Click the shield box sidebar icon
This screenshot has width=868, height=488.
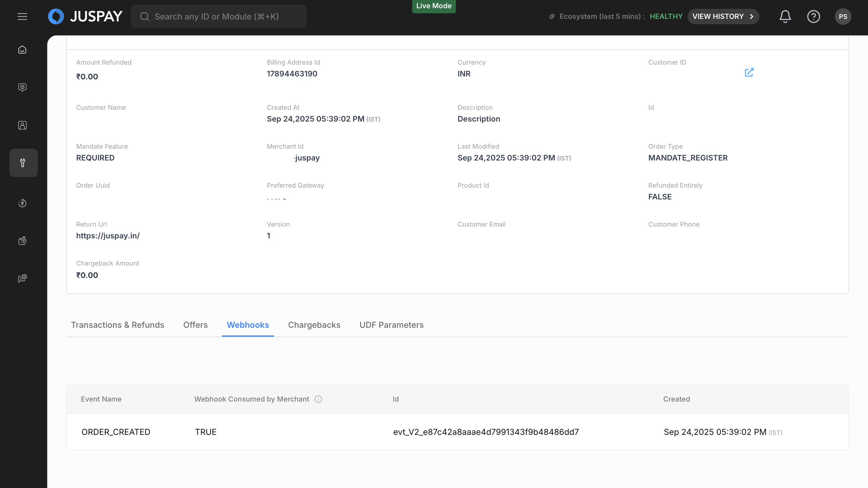tap(22, 88)
